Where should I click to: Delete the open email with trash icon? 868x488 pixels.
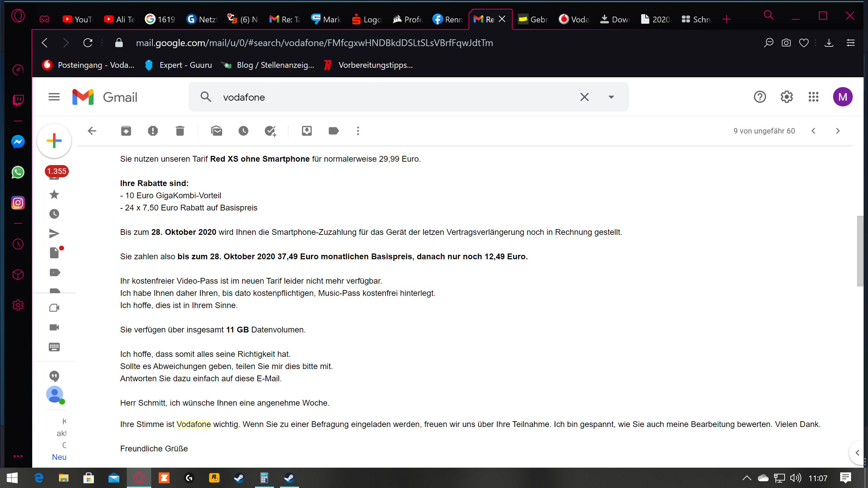(x=180, y=131)
